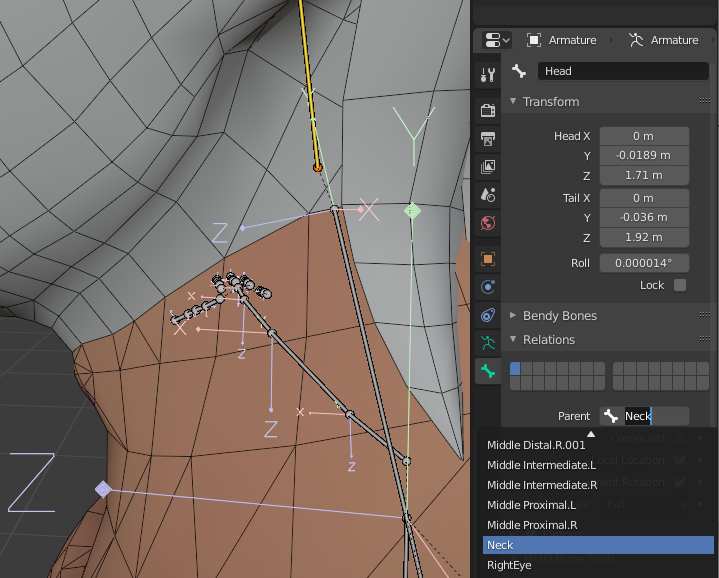719x578 pixels.
Task: Click the Roll value field
Action: tap(644, 263)
